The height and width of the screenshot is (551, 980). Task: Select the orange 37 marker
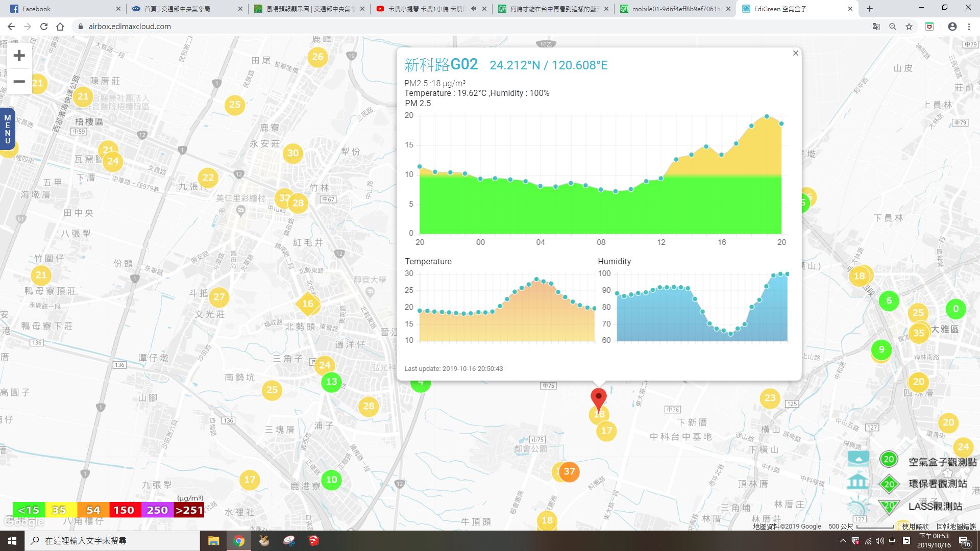point(569,472)
